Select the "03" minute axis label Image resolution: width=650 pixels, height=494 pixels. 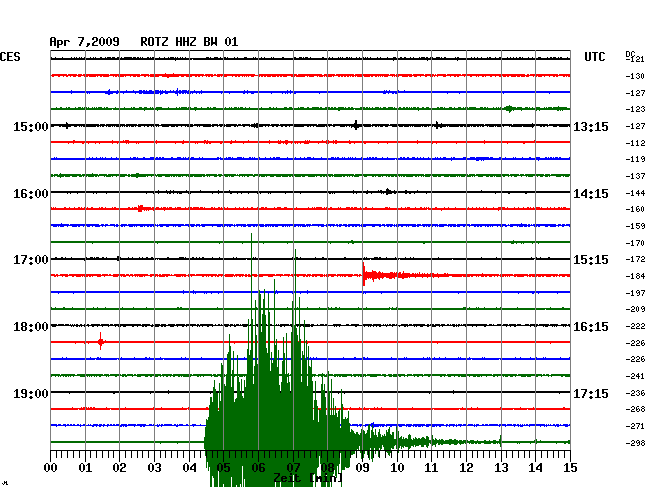pyautogui.click(x=154, y=468)
